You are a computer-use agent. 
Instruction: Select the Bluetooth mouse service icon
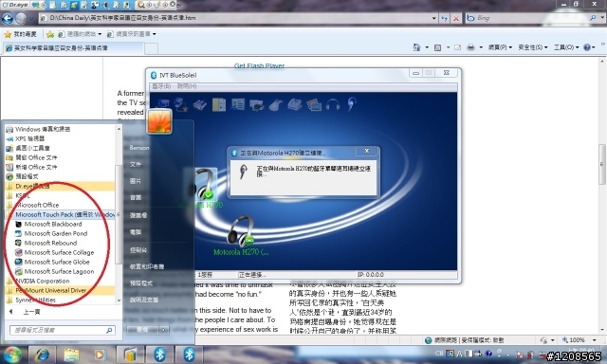275,105
